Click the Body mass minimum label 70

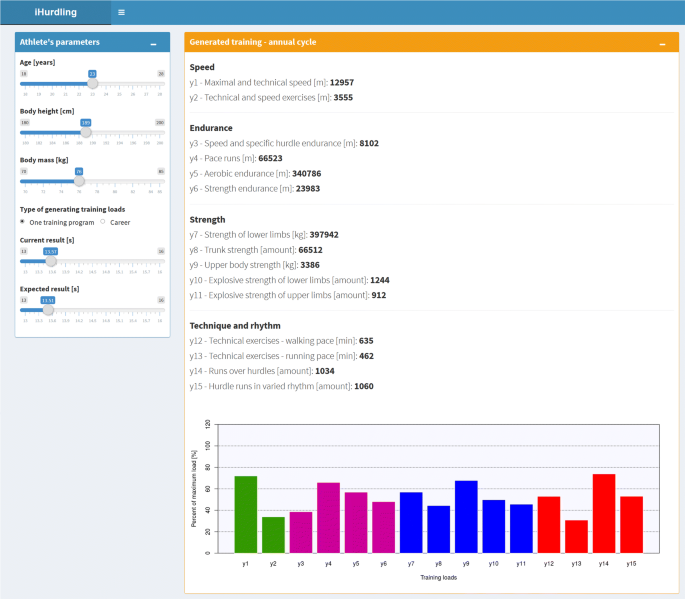tap(24, 171)
